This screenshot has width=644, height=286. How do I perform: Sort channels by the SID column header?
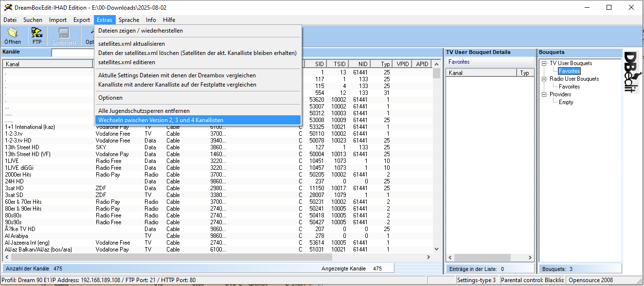coord(315,64)
